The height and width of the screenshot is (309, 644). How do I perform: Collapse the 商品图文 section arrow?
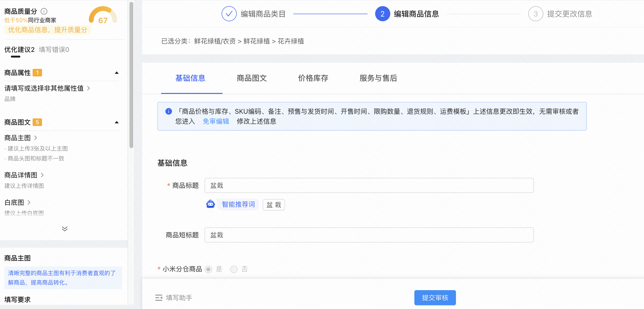[x=116, y=122]
